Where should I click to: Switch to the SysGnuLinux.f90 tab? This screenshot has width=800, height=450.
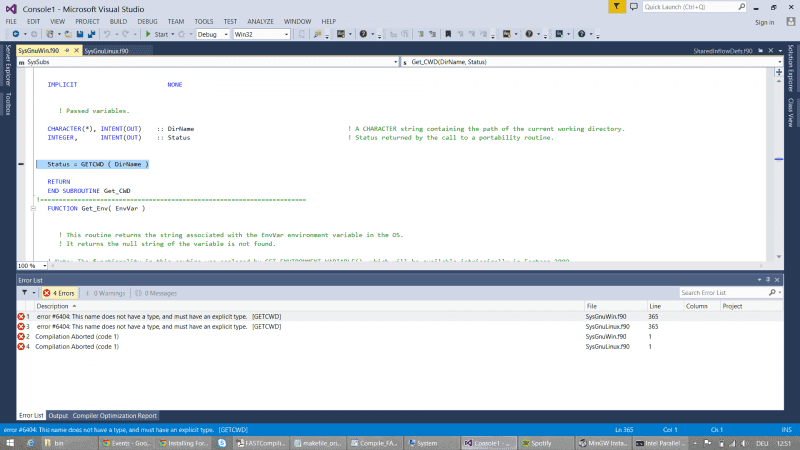pos(106,49)
